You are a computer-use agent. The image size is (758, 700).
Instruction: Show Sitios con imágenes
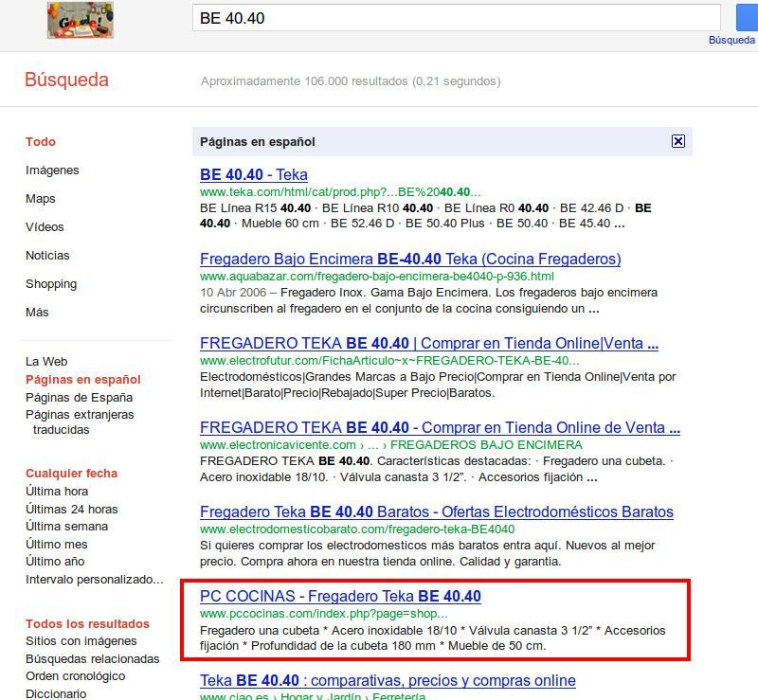(81, 641)
